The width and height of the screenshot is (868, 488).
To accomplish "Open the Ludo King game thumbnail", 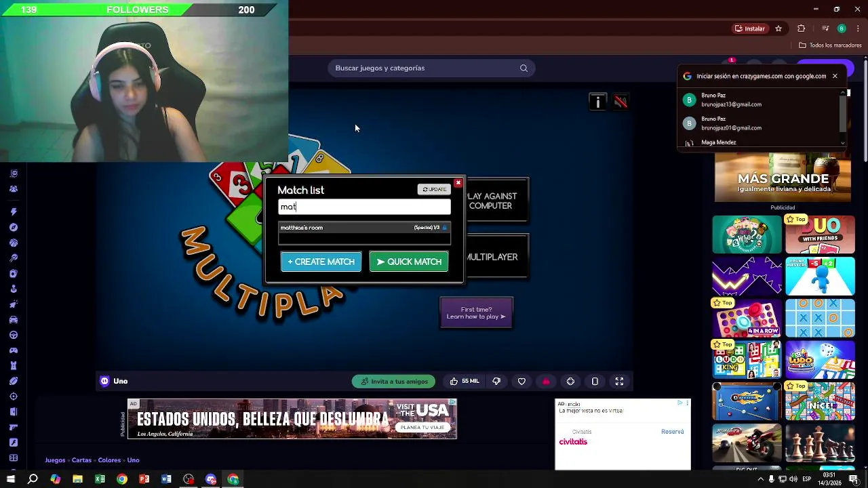I will [x=747, y=360].
